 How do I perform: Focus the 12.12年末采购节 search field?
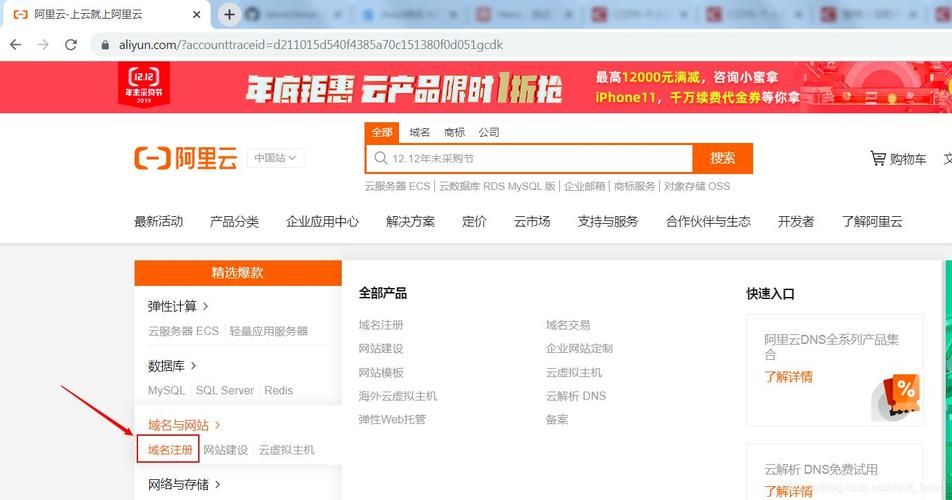[529, 158]
